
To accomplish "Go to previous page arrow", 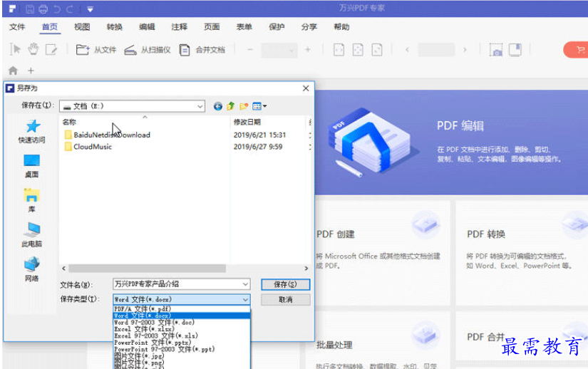I will [x=407, y=49].
